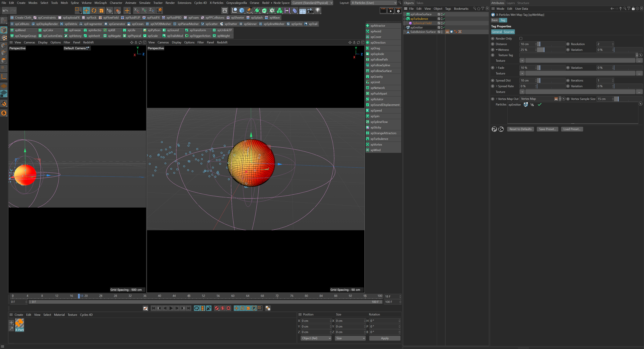Toggle xpEmitter enabled checkmark in Particles list
The height and width of the screenshot is (349, 644).
pos(540,105)
